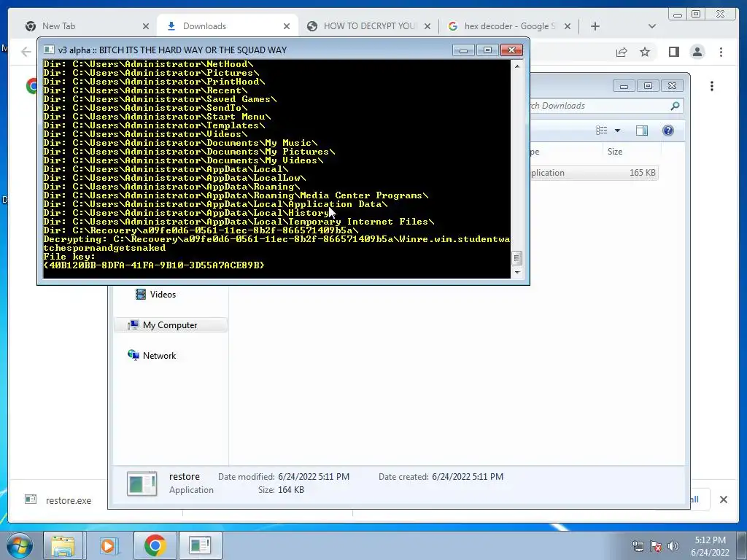Close the v3 alpha console window
The image size is (747, 560).
coord(511,50)
